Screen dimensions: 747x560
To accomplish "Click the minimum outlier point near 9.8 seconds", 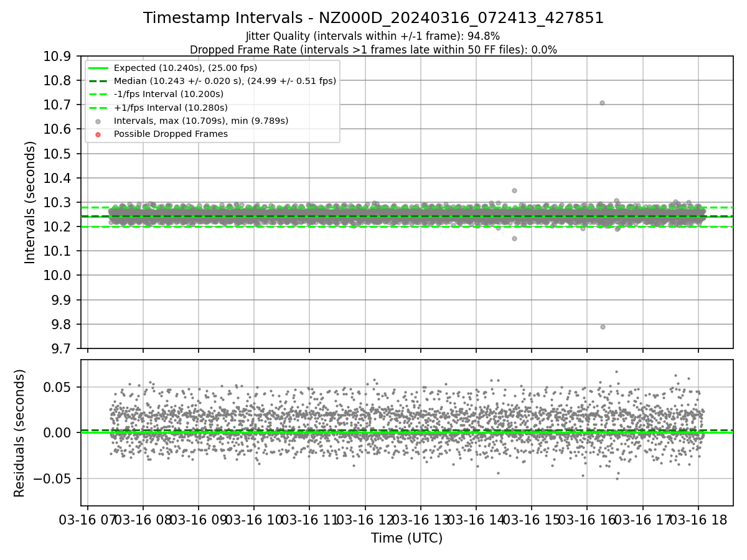I will 603,327.
